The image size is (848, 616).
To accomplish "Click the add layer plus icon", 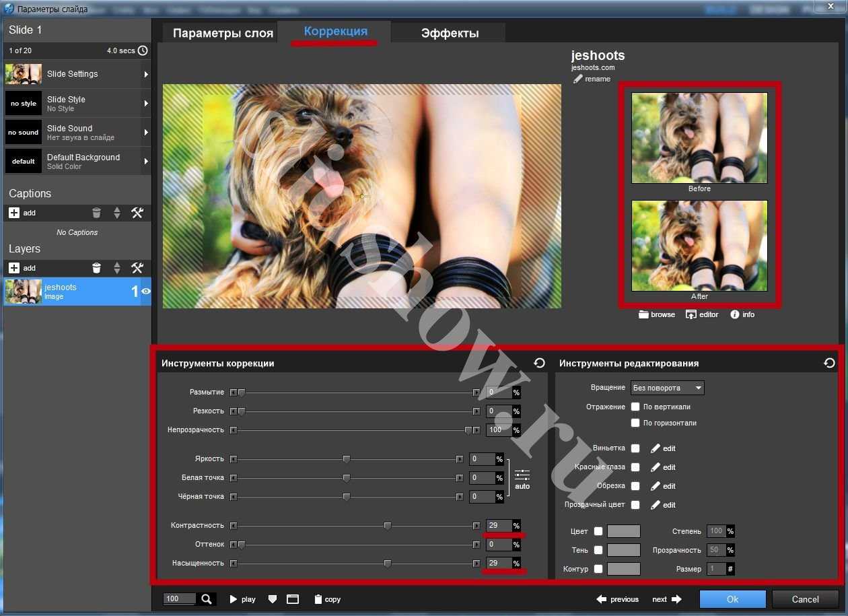I will [14, 268].
